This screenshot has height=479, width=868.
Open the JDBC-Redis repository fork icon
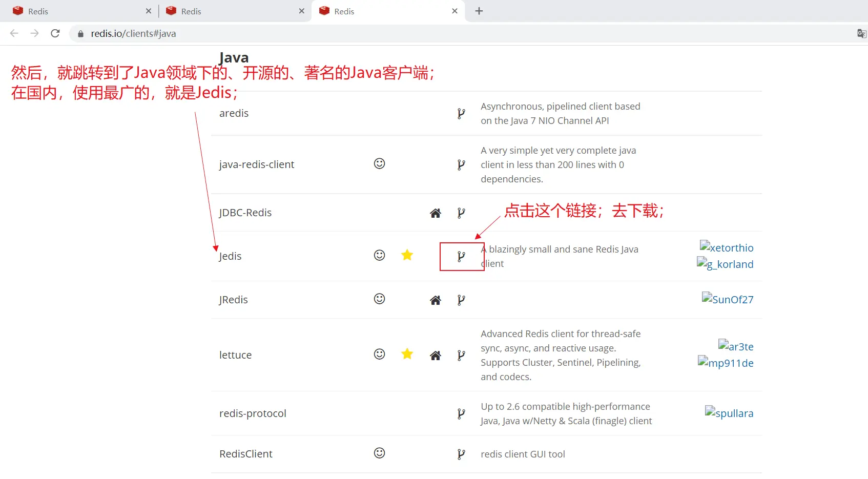point(461,213)
